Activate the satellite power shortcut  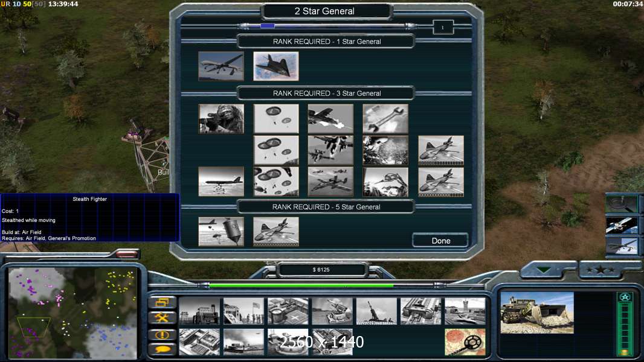pos(622,226)
